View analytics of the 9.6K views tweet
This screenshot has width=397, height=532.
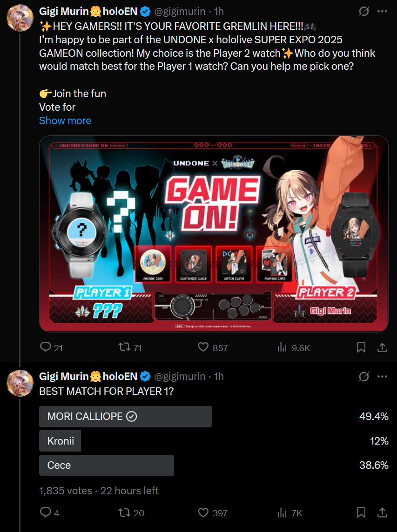pos(282,347)
